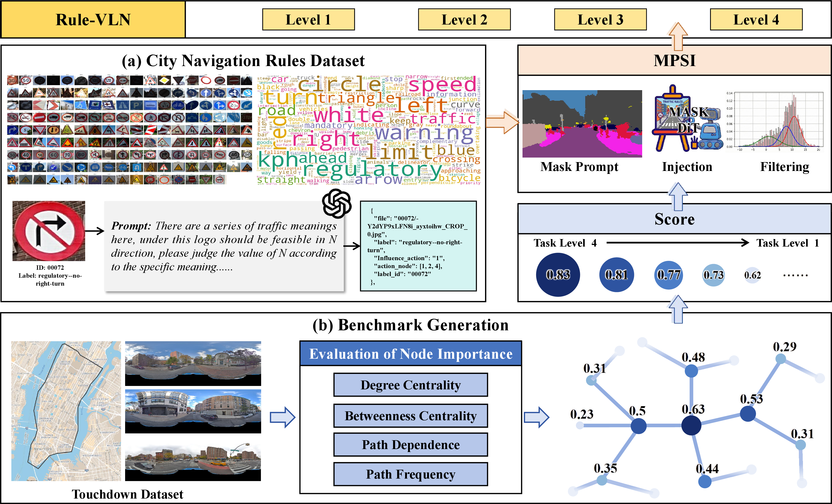This screenshot has height=504, width=832.
Task: Click the Path Dependence box
Action: pos(411,445)
